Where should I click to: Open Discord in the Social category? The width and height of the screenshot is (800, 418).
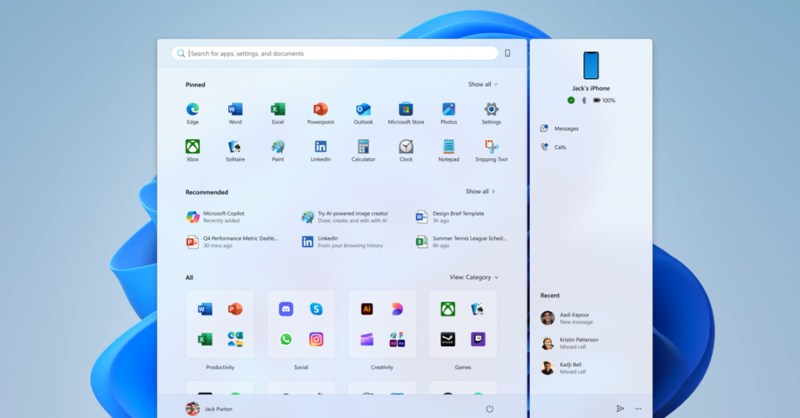click(286, 309)
